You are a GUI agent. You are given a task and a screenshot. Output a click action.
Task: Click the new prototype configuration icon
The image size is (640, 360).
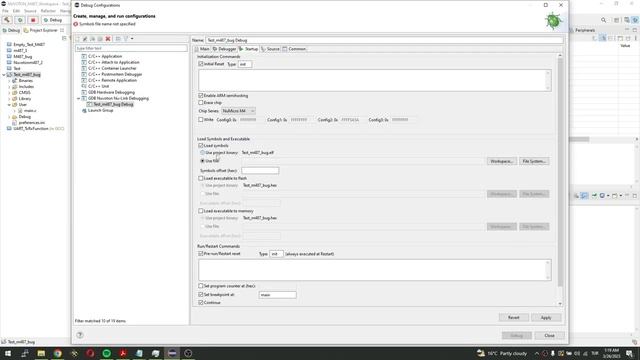(85, 39)
